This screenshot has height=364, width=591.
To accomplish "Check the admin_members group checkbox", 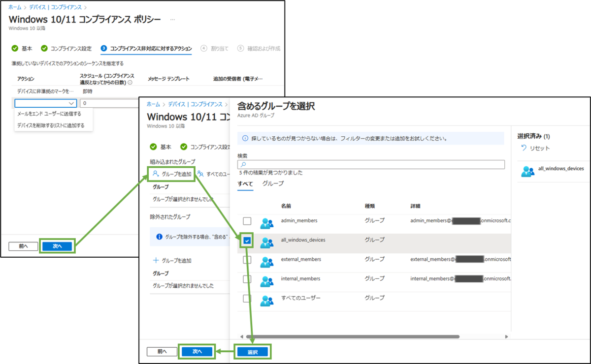I will point(247,221).
